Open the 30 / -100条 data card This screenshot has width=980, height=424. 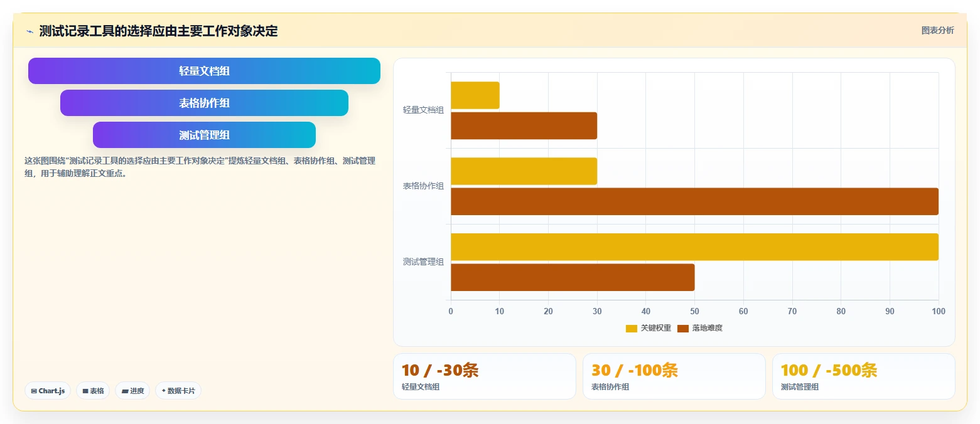[674, 376]
